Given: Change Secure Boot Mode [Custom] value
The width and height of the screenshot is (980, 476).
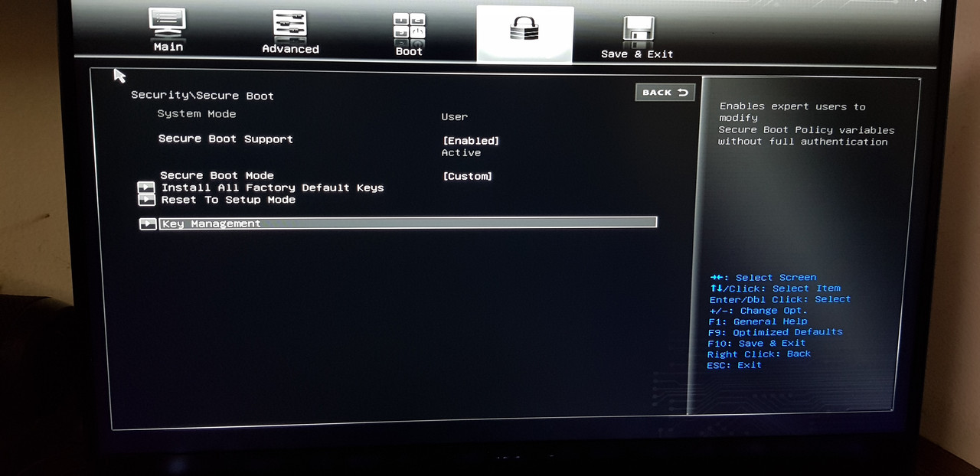Looking at the screenshot, I should (x=467, y=176).
